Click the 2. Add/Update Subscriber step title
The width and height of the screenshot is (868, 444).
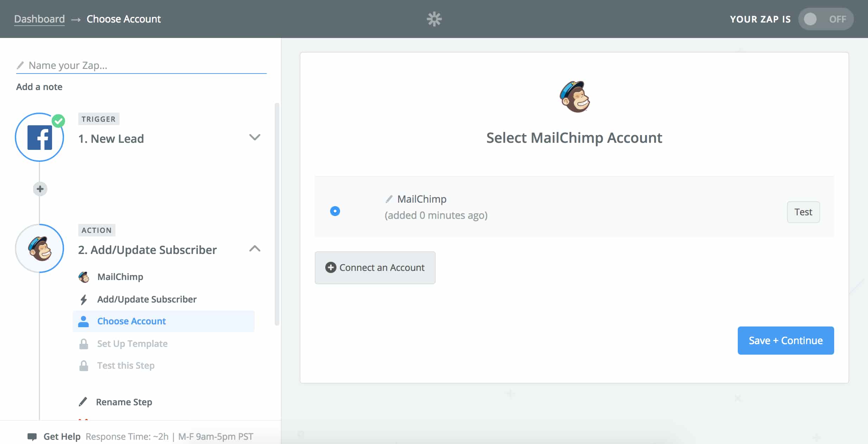point(147,250)
